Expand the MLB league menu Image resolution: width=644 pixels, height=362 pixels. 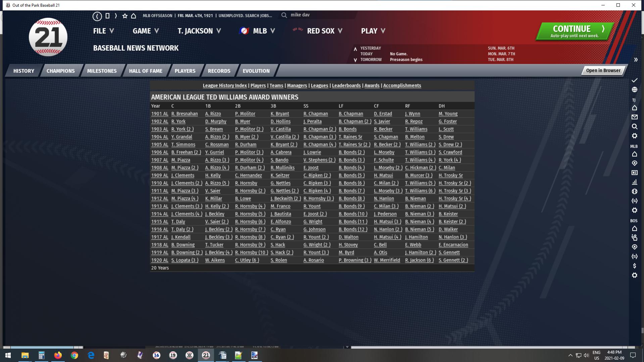pyautogui.click(x=257, y=31)
